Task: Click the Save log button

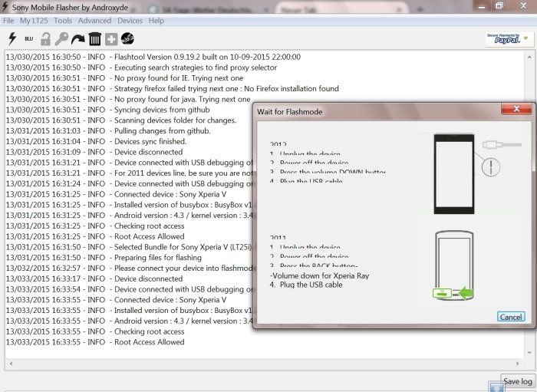Action: pyautogui.click(x=518, y=381)
